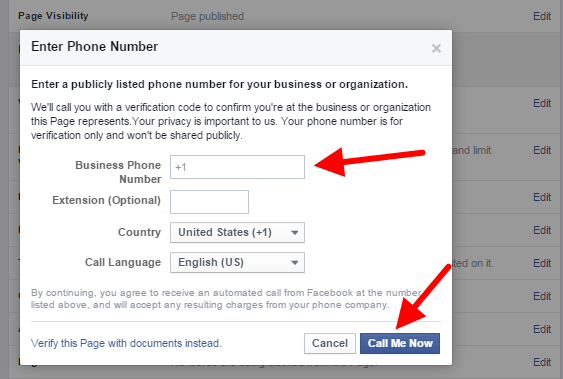563x379 pixels.
Task: Open the Country dropdown showing United States (+1)
Action: pos(237,233)
